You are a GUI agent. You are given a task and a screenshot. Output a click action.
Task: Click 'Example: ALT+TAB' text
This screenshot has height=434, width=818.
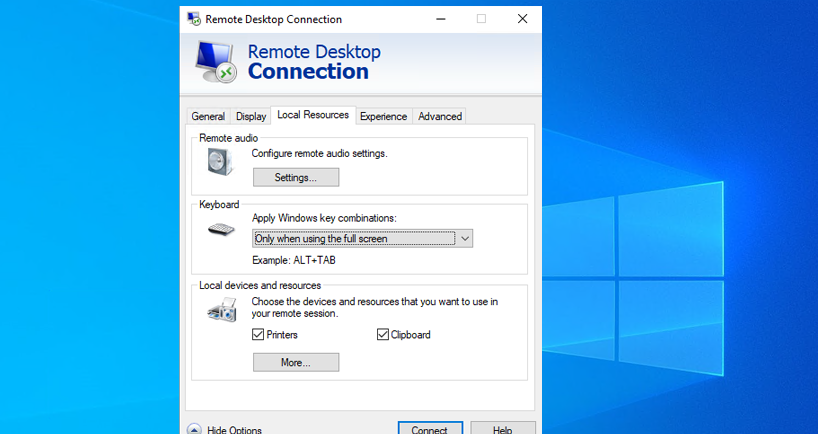(x=294, y=260)
